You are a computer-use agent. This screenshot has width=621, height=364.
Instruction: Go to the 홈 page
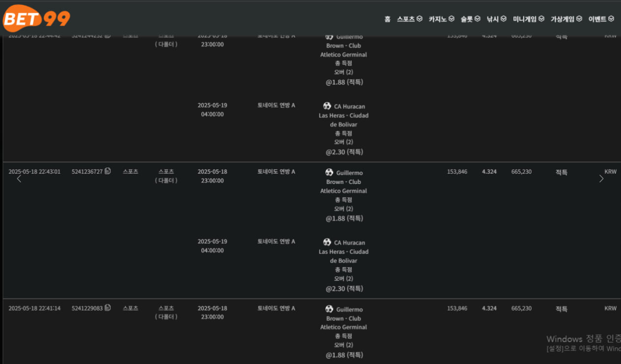pos(387,19)
